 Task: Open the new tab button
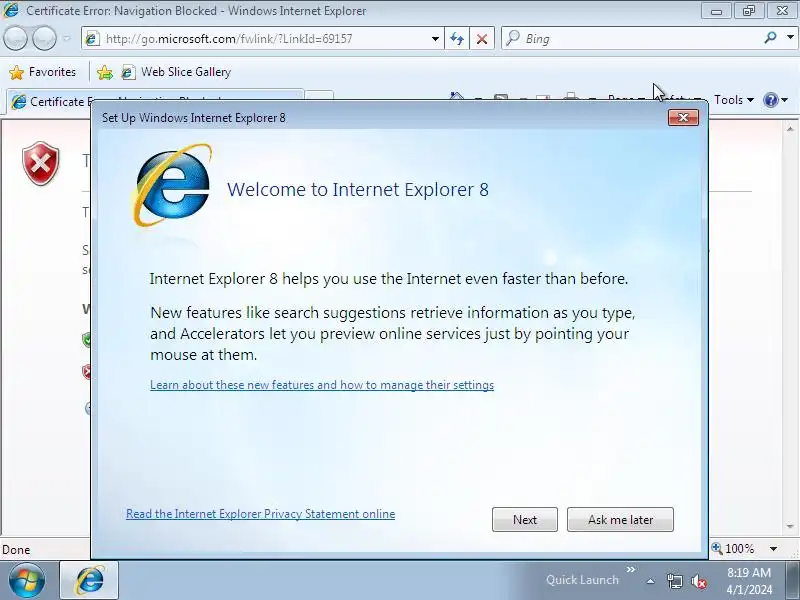pos(319,96)
